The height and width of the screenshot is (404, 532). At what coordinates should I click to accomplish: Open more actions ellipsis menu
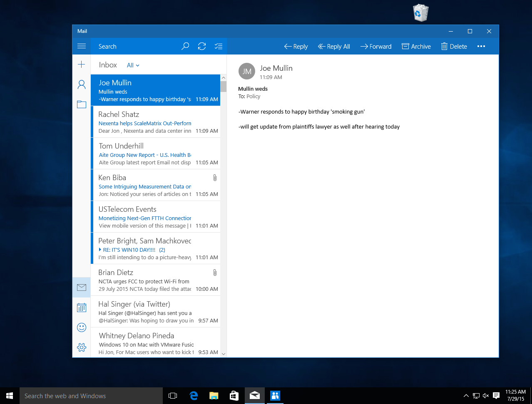481,46
